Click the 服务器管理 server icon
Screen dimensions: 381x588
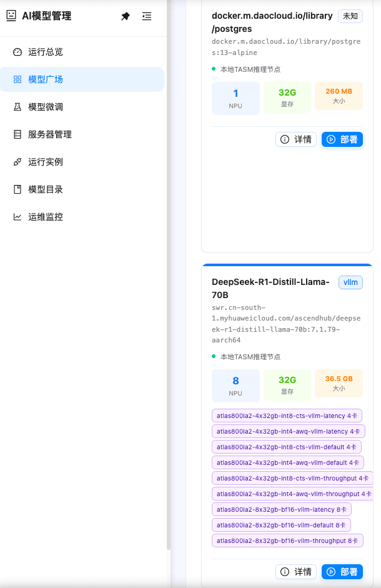click(17, 134)
